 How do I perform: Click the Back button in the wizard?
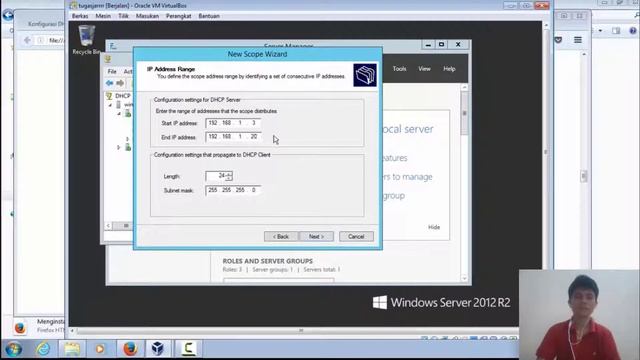[x=281, y=236]
